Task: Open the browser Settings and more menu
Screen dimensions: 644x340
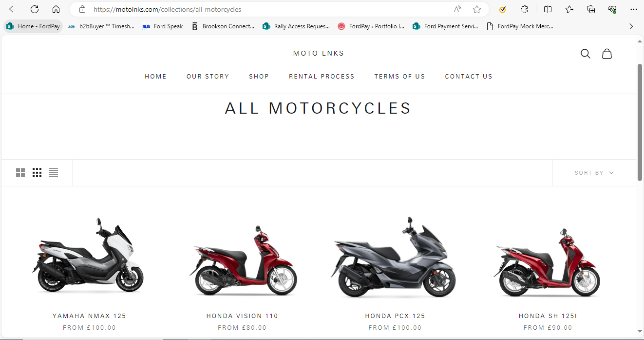Action: point(633,9)
